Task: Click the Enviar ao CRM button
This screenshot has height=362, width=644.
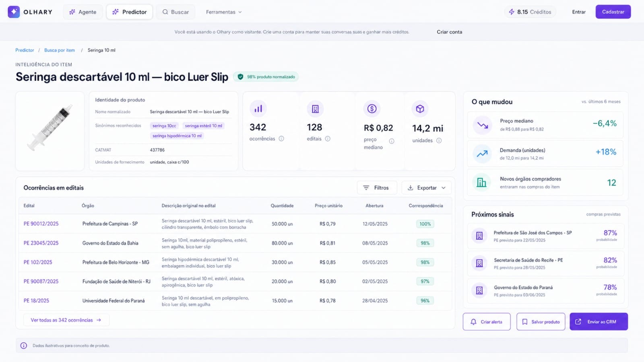Action: click(599, 322)
